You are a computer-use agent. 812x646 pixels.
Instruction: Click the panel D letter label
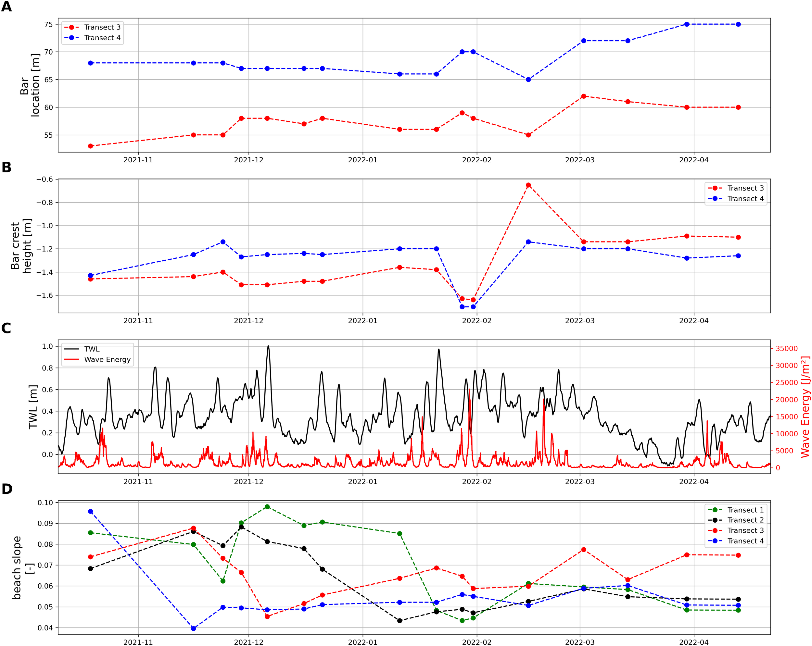(7, 489)
